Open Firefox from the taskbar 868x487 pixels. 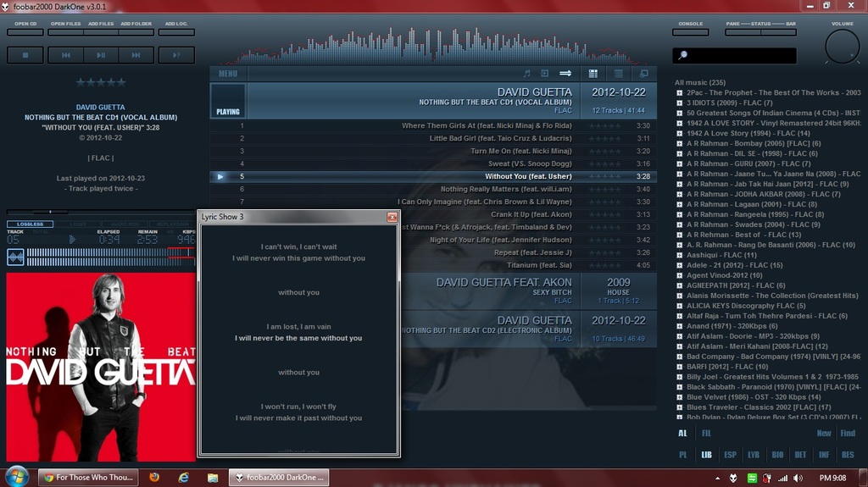154,477
